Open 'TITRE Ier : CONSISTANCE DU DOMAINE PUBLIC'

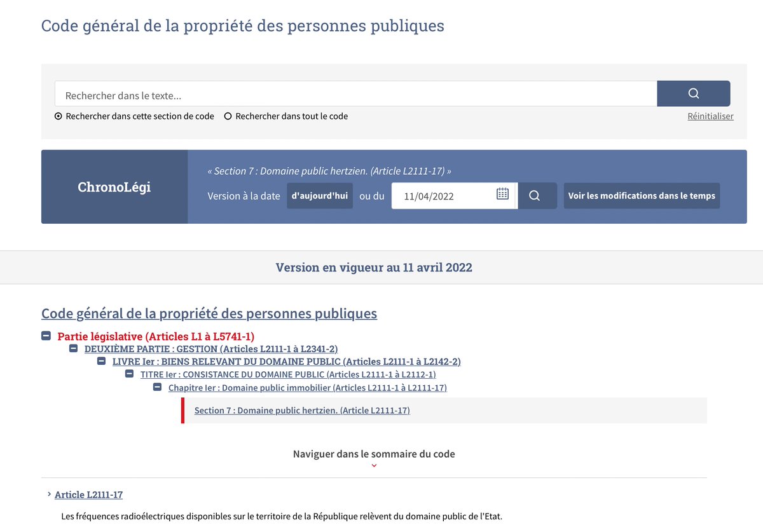288,374
